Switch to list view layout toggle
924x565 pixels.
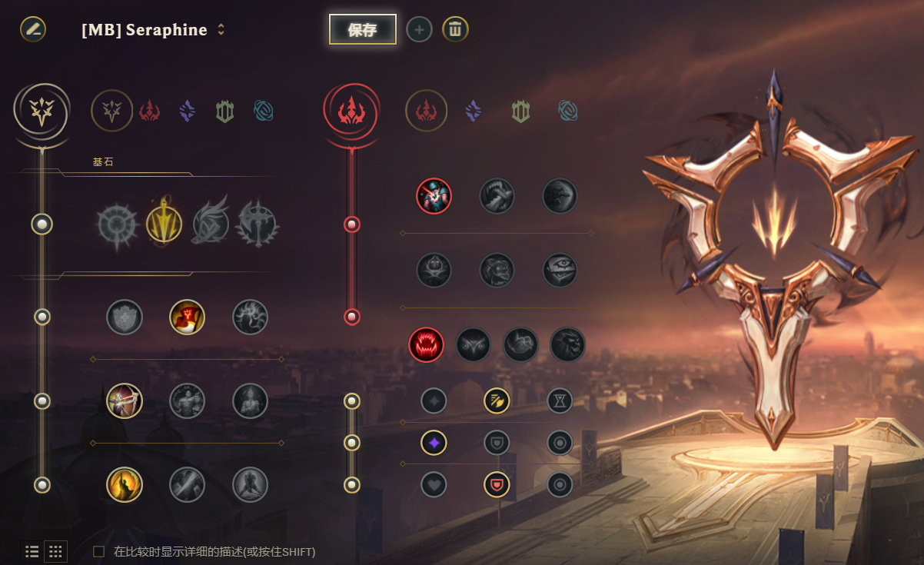(32, 551)
